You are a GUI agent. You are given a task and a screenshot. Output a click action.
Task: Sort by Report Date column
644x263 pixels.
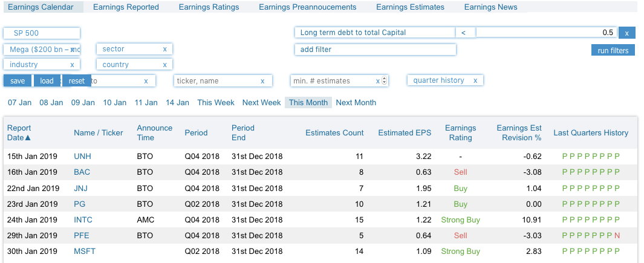pyautogui.click(x=19, y=133)
